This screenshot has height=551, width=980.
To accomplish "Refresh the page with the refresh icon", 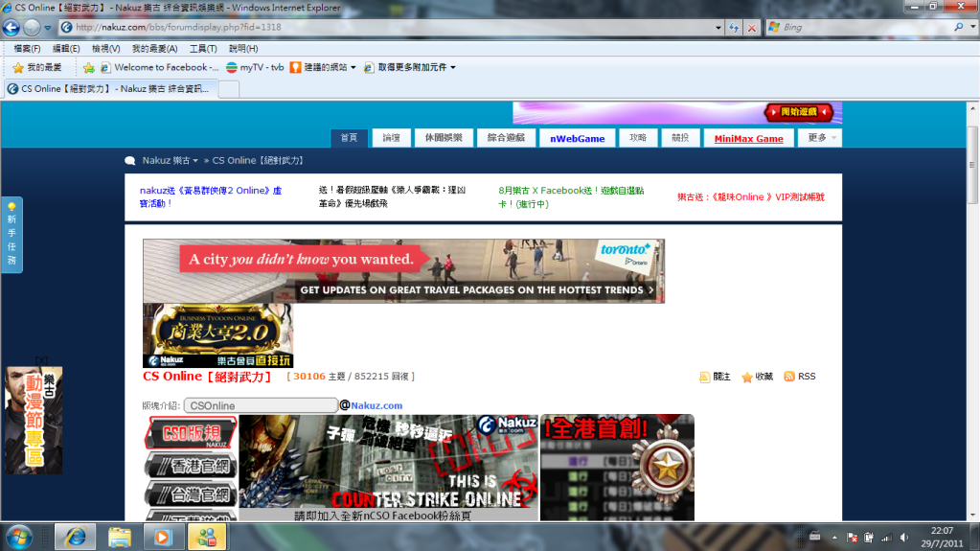I will tap(734, 28).
